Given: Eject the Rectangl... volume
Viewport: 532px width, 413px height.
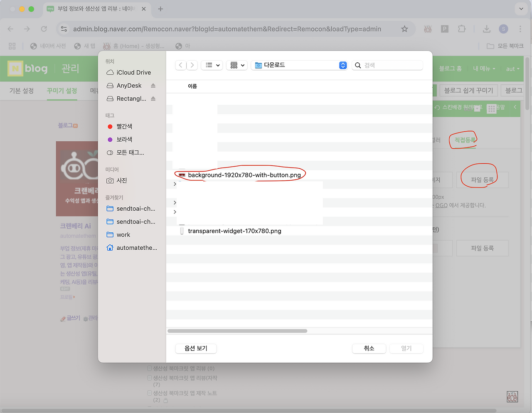Looking at the screenshot, I should (153, 98).
